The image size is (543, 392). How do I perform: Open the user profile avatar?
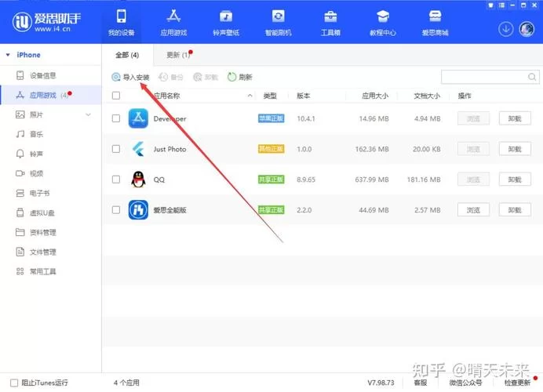[x=527, y=29]
